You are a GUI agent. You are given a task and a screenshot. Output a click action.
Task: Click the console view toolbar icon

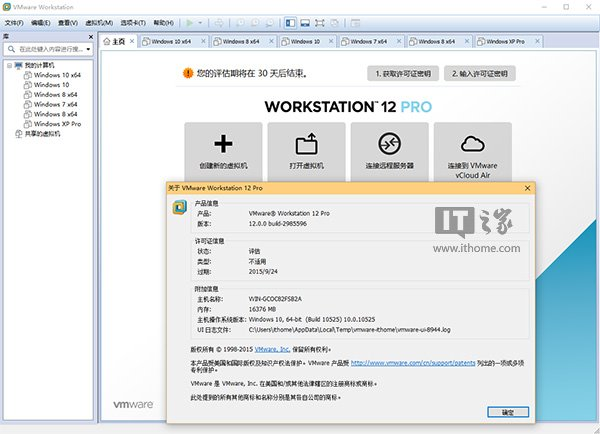pyautogui.click(x=355, y=23)
